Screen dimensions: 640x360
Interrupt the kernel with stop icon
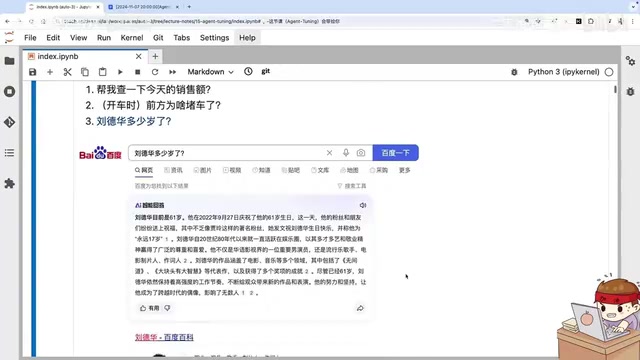138,72
